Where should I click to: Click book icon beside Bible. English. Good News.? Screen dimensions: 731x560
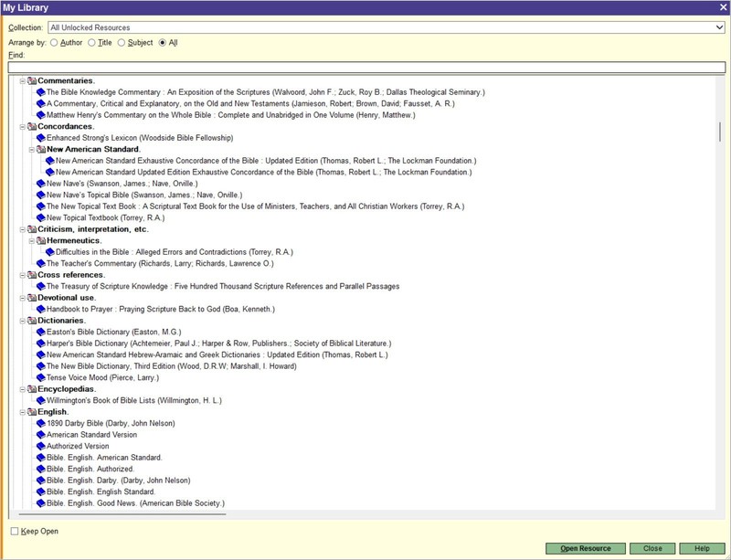[41, 503]
